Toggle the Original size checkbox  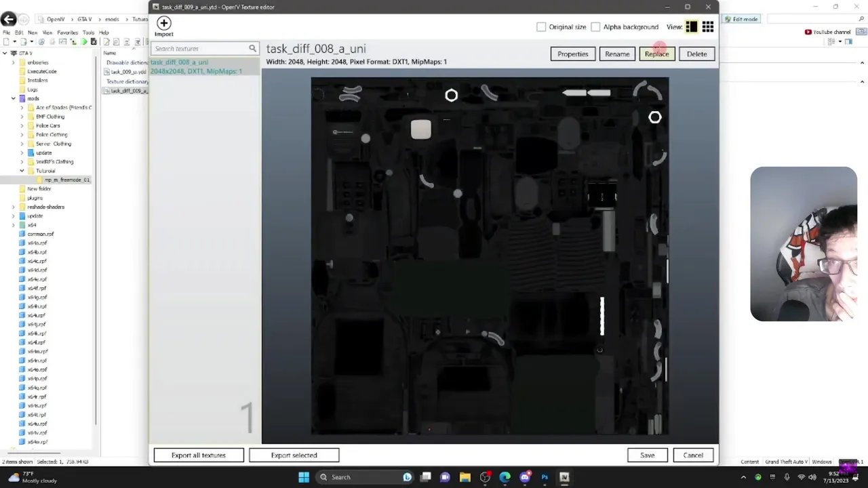click(x=541, y=27)
